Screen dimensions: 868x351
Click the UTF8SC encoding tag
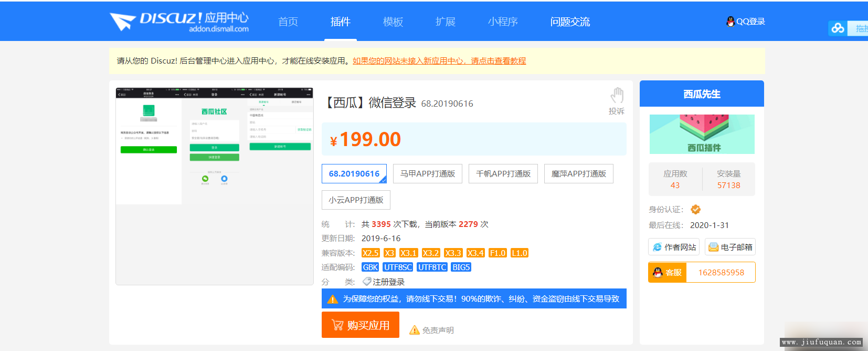tap(398, 267)
